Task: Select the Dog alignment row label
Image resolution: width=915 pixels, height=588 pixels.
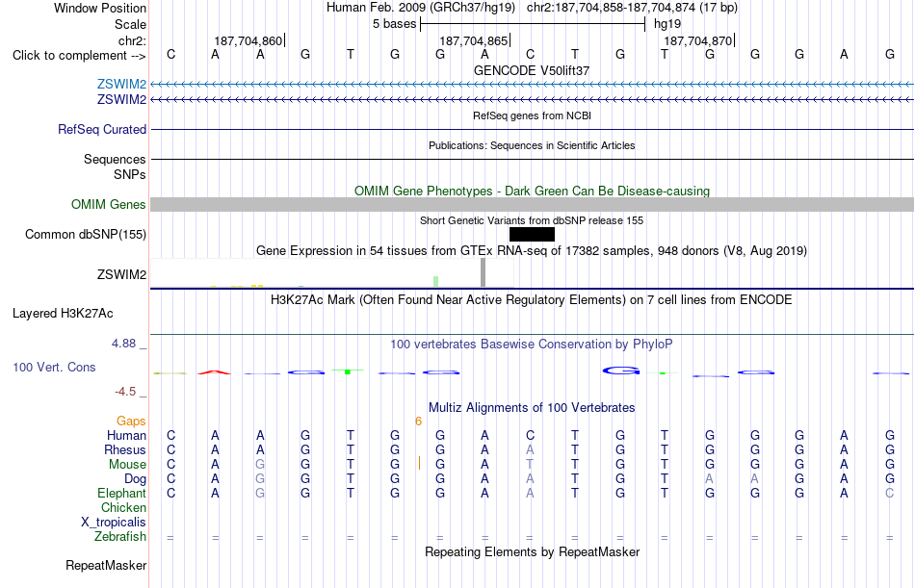Action: [136, 479]
